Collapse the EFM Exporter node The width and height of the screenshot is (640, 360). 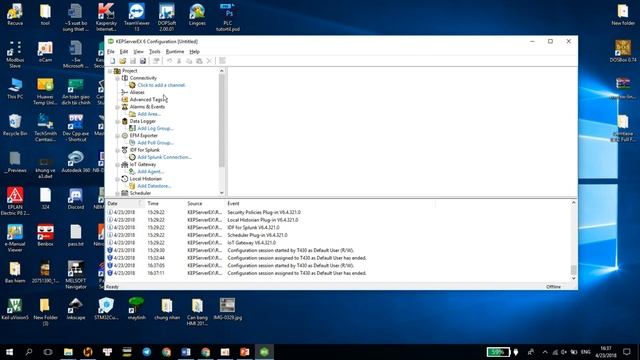[x=118, y=136]
